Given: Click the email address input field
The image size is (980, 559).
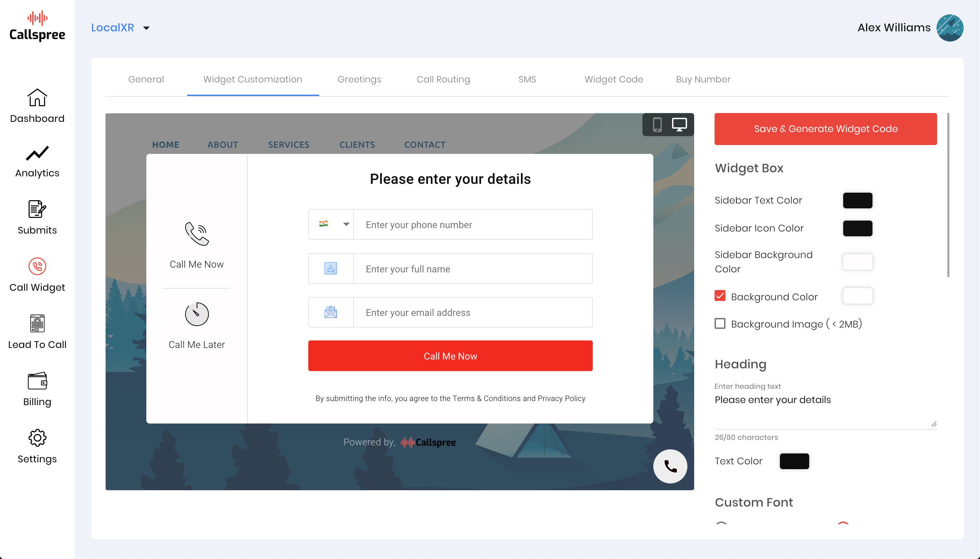Looking at the screenshot, I should [473, 312].
